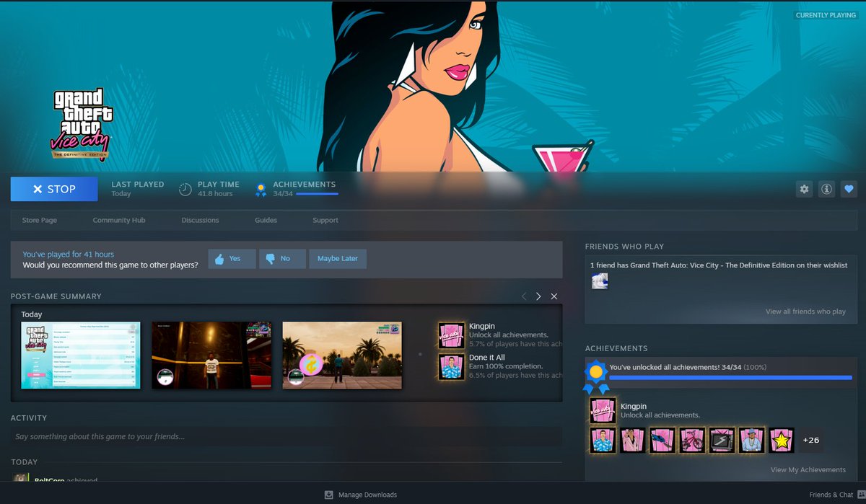Click the play time clock icon
This screenshot has height=504, width=866.
click(185, 189)
